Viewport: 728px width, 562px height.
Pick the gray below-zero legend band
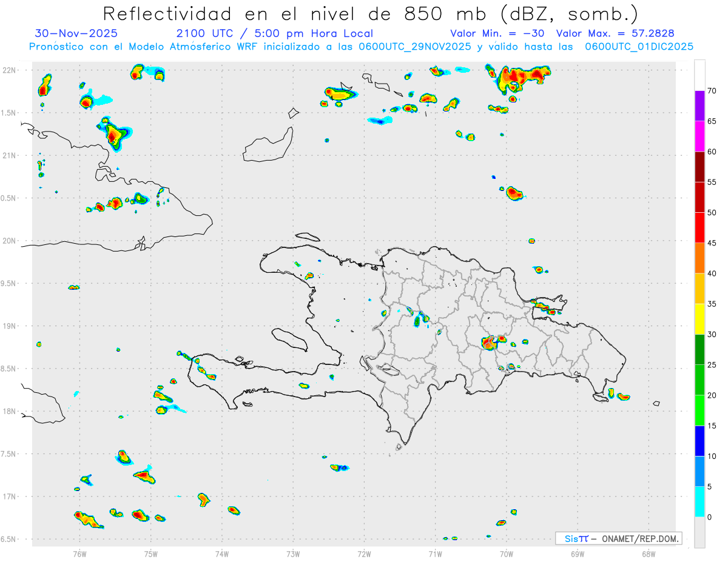click(x=699, y=532)
